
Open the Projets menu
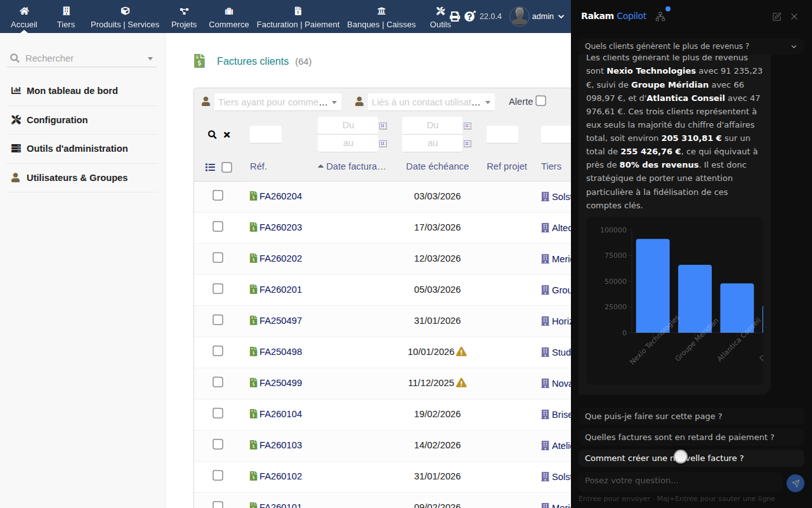click(184, 17)
